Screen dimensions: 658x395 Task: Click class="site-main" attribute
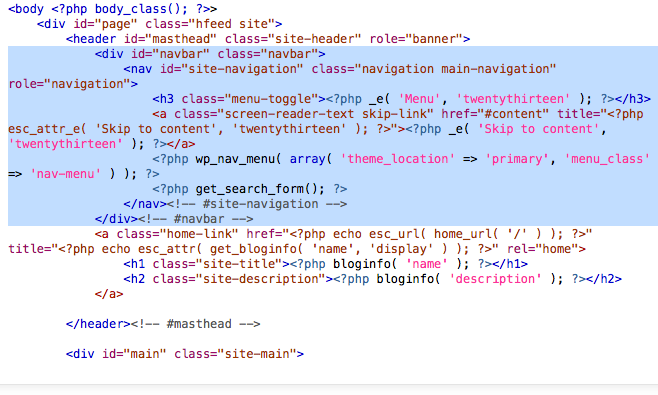click(x=235, y=355)
